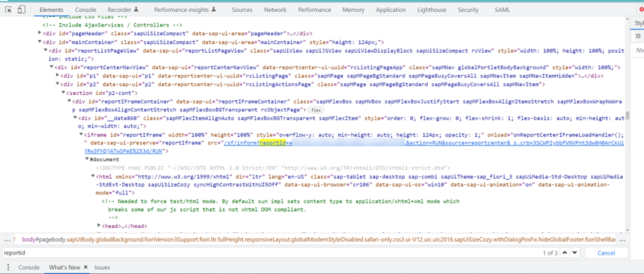Viewport: 644px width, 274px height.
Task: Collapse the reportCenterNavView div node
Action: coord(52,67)
